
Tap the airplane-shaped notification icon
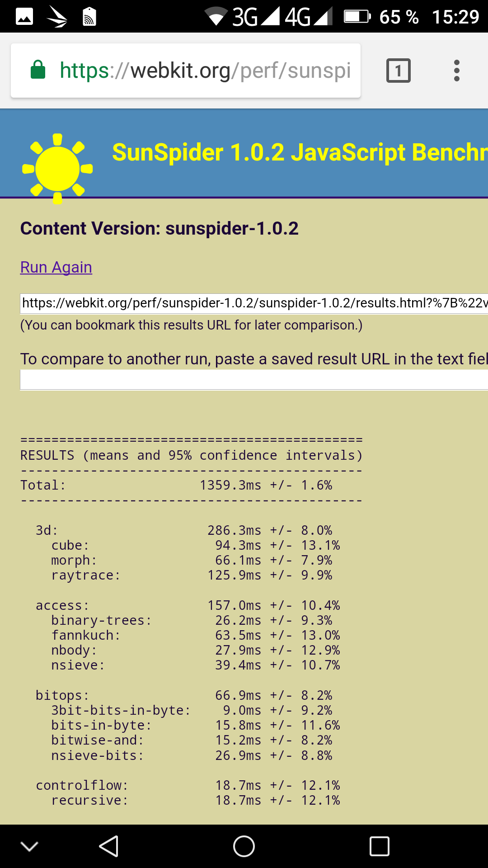pos(57,17)
